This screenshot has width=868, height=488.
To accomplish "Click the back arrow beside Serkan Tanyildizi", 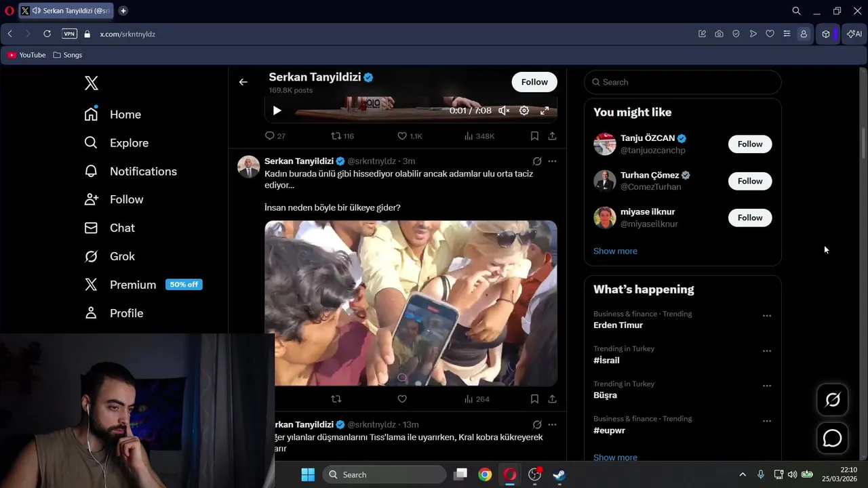I will click(243, 82).
